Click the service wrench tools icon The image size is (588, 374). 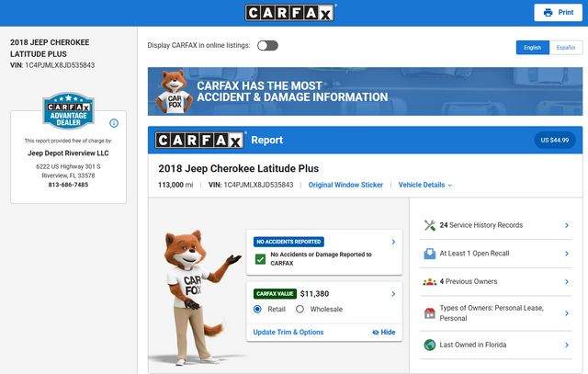(430, 225)
